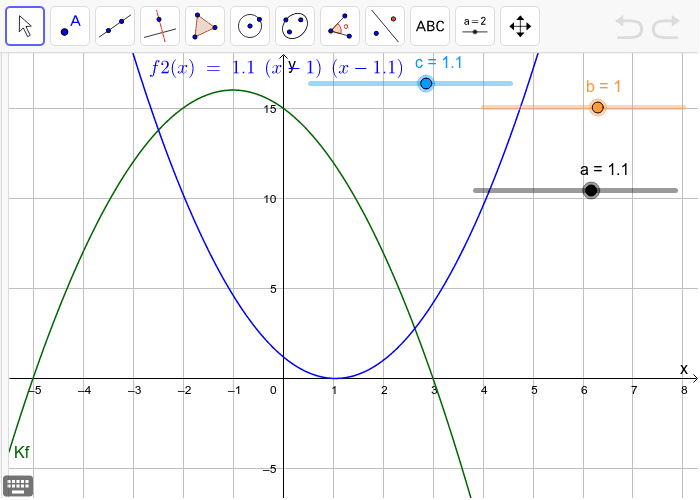Screen dimensions: 700x500
Task: Click the f2(x) function label
Action: pyautogui.click(x=276, y=68)
